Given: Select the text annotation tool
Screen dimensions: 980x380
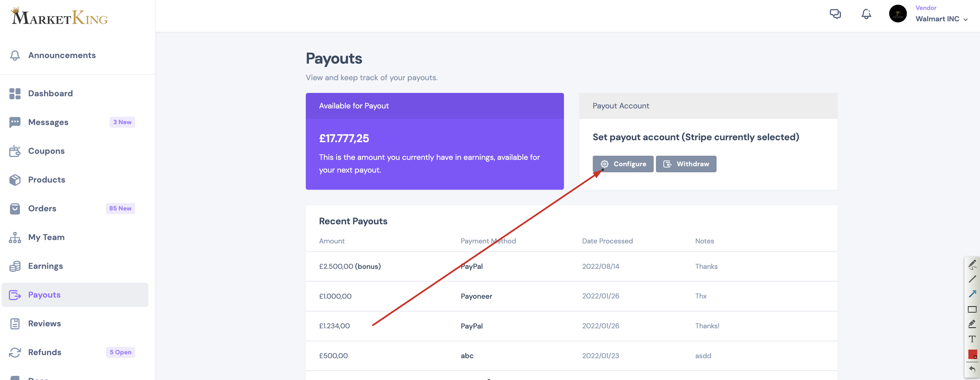Looking at the screenshot, I should [972, 339].
